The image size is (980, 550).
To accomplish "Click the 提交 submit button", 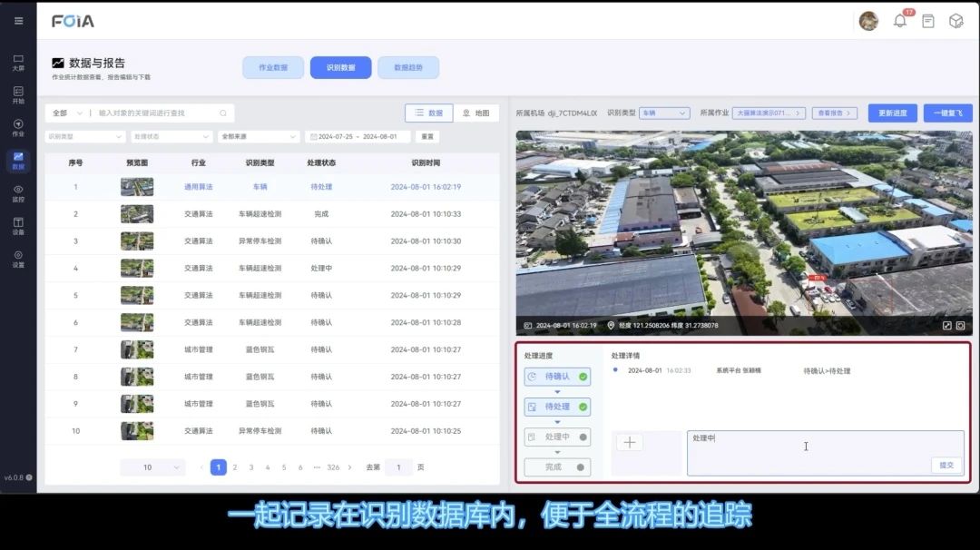I will click(946, 465).
